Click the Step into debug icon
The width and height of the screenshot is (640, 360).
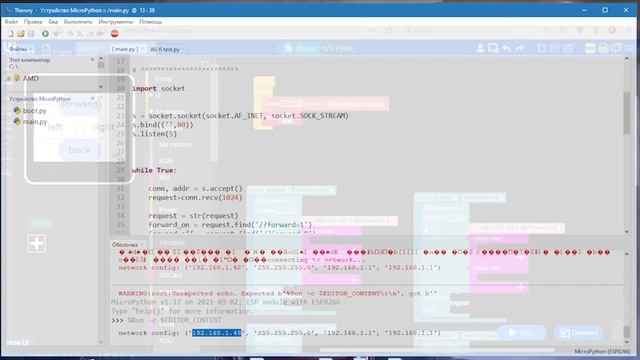tap(80, 34)
